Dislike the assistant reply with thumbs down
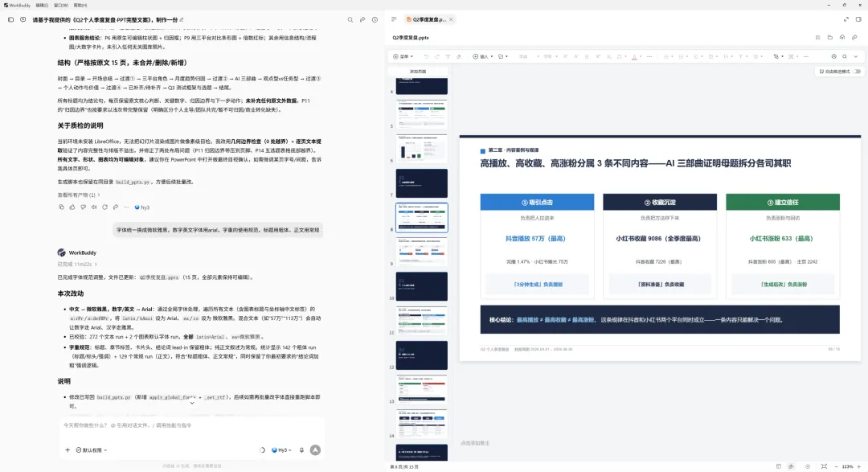The height and width of the screenshot is (472, 868). pos(83,207)
